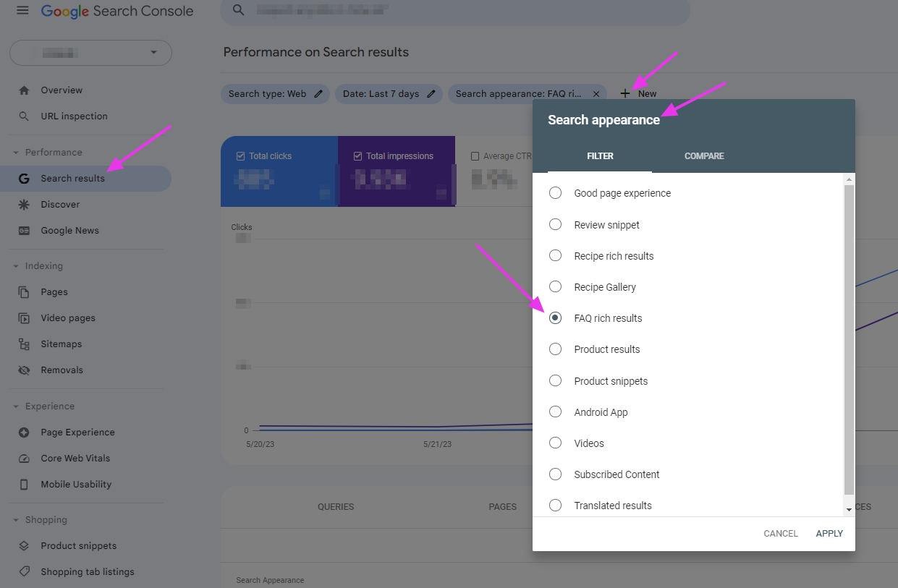Click the Pages index icon
The width and height of the screenshot is (898, 588).
coord(24,292)
